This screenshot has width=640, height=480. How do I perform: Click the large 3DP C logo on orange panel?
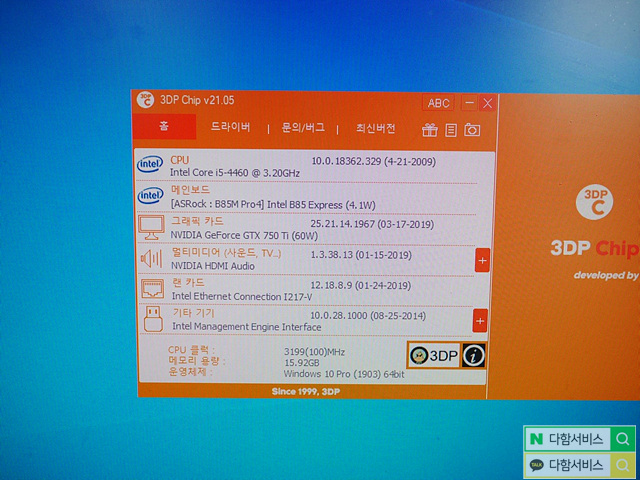pyautogui.click(x=594, y=201)
